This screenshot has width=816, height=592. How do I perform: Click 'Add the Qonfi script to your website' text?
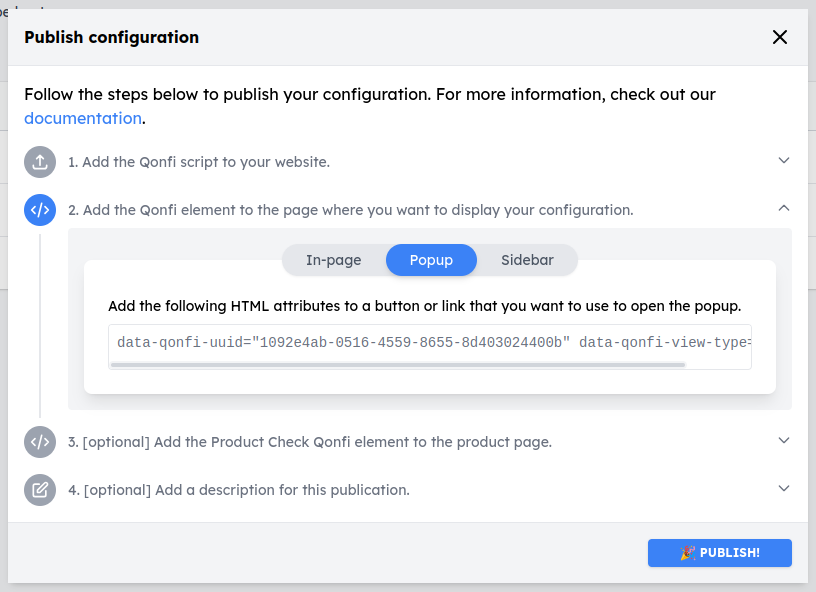199,162
